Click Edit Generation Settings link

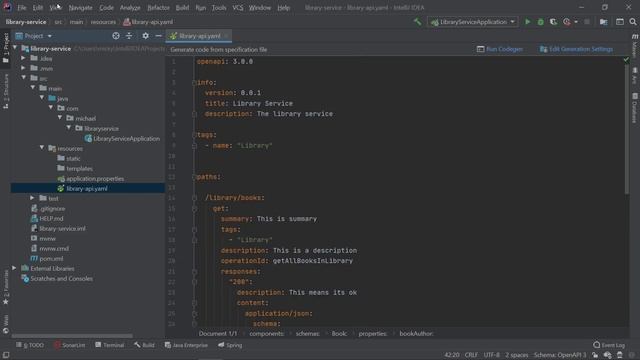pos(576,49)
